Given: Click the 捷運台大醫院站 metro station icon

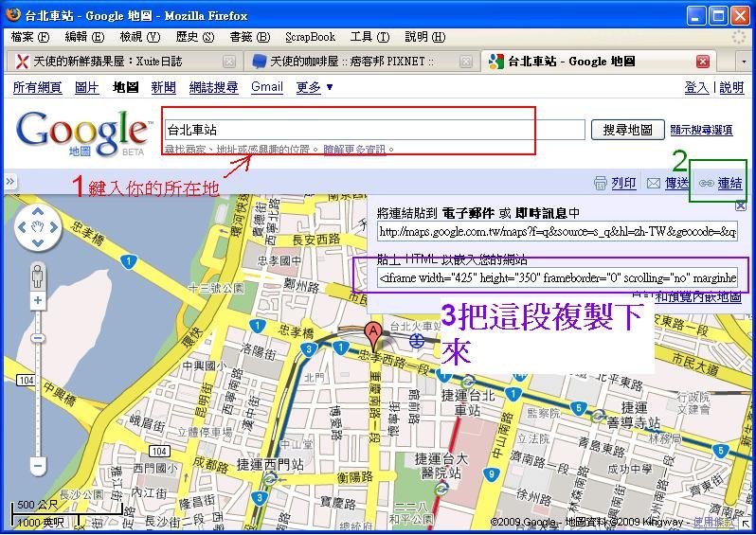Looking at the screenshot, I should point(441,489).
